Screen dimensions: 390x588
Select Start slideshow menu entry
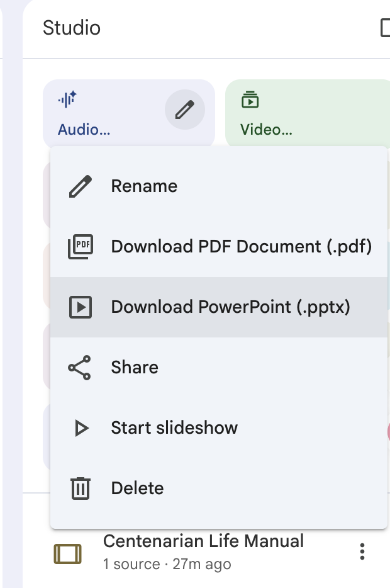coord(174,428)
